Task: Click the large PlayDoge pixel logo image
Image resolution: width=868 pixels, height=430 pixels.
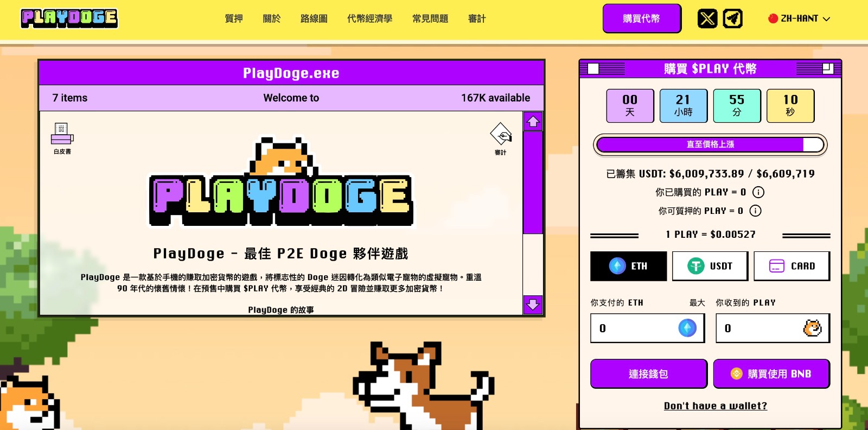Action: (281, 182)
